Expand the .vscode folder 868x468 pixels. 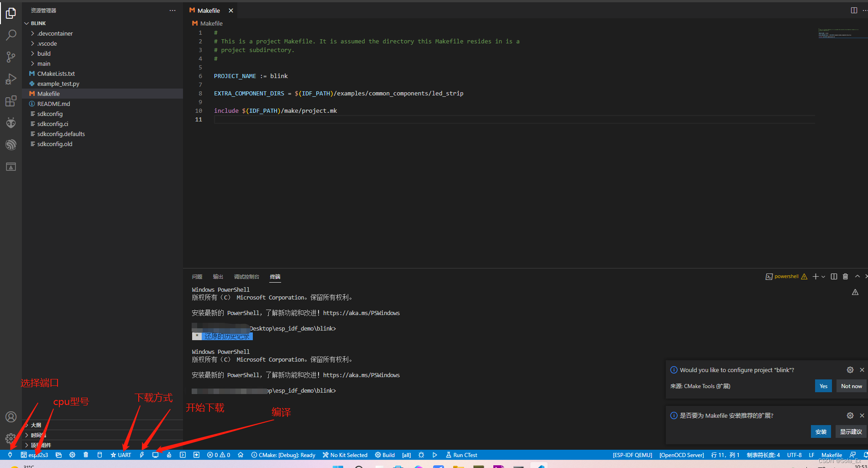pos(47,43)
